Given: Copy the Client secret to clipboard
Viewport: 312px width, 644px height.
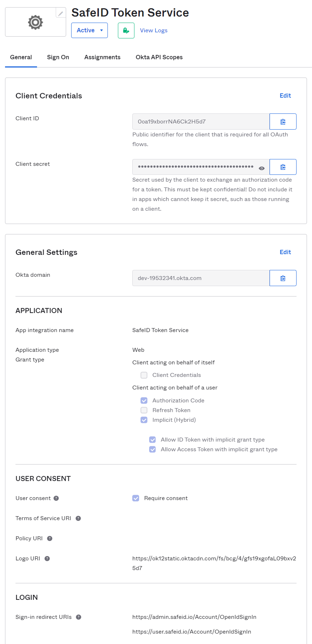Looking at the screenshot, I should [283, 167].
